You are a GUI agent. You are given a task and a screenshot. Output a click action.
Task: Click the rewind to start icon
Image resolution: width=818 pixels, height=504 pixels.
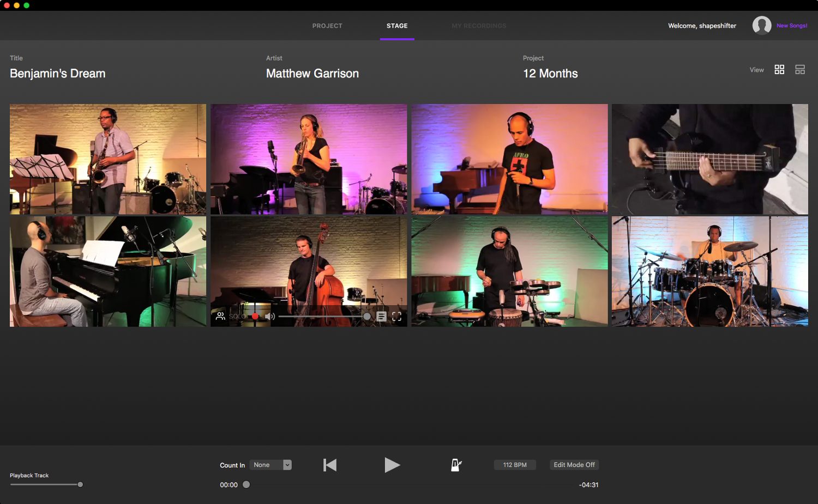(x=329, y=465)
